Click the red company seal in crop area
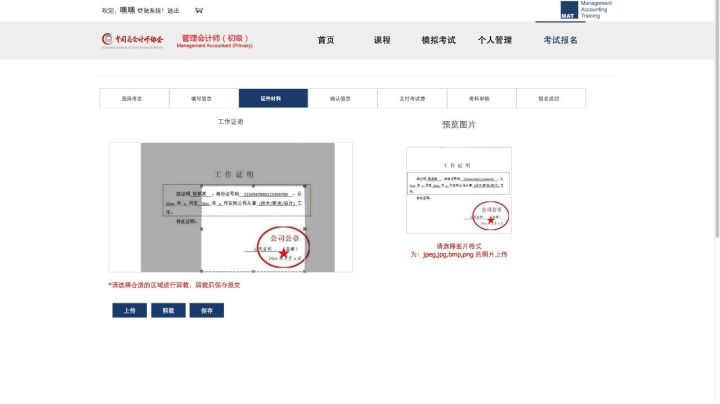The height and width of the screenshot is (404, 720). (283, 247)
